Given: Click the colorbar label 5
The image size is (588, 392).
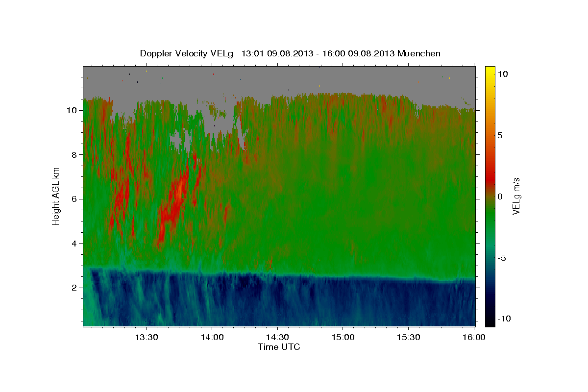Looking at the screenshot, I should point(500,135).
